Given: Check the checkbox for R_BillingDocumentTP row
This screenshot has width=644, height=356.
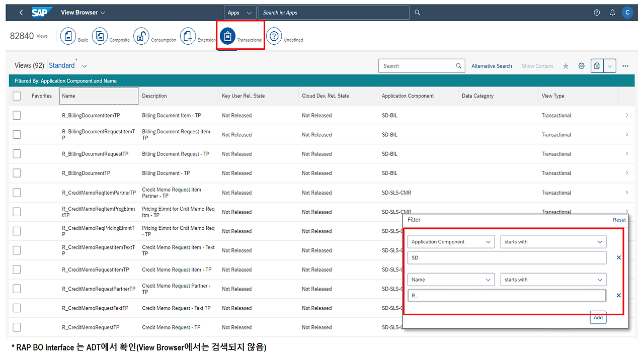Looking at the screenshot, I should coord(17,173).
